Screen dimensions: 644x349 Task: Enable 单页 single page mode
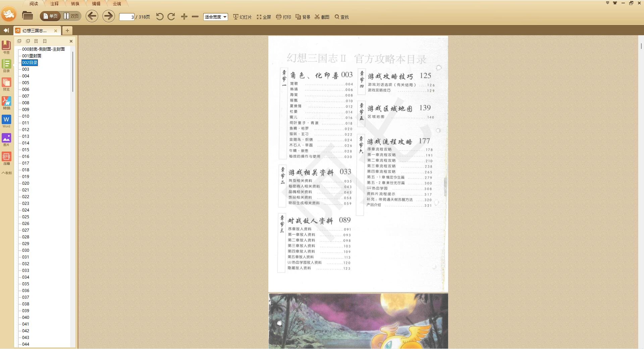[x=50, y=16]
